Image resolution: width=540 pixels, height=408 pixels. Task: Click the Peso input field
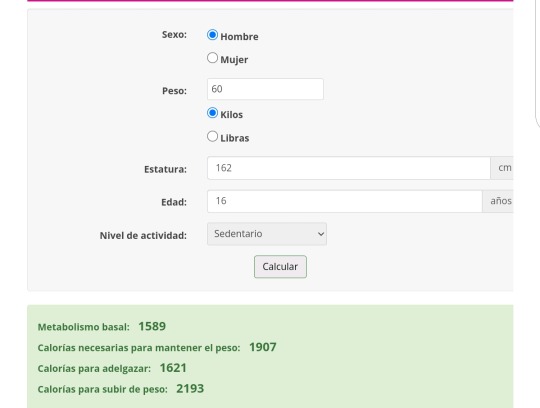click(x=265, y=89)
